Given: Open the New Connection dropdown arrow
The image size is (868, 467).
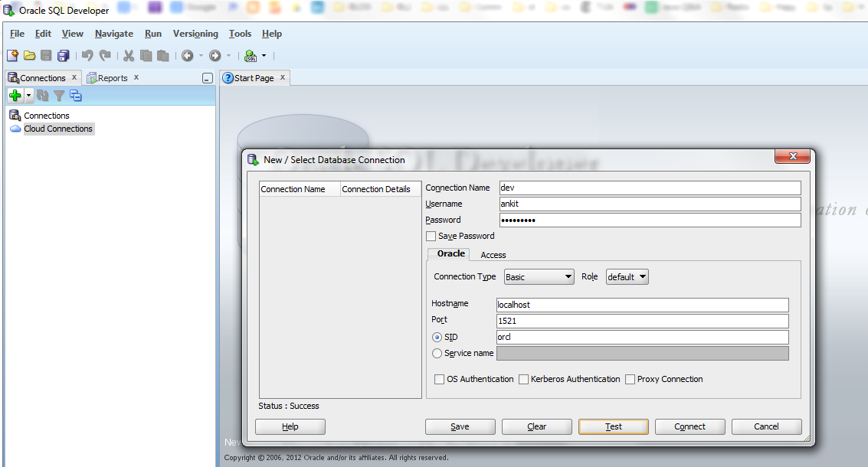Looking at the screenshot, I should [29, 96].
